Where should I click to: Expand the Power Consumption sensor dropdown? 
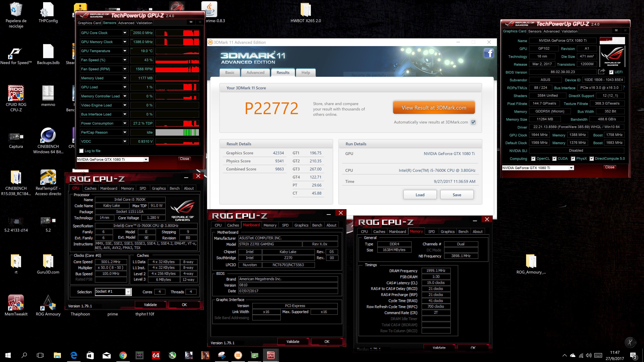point(124,123)
